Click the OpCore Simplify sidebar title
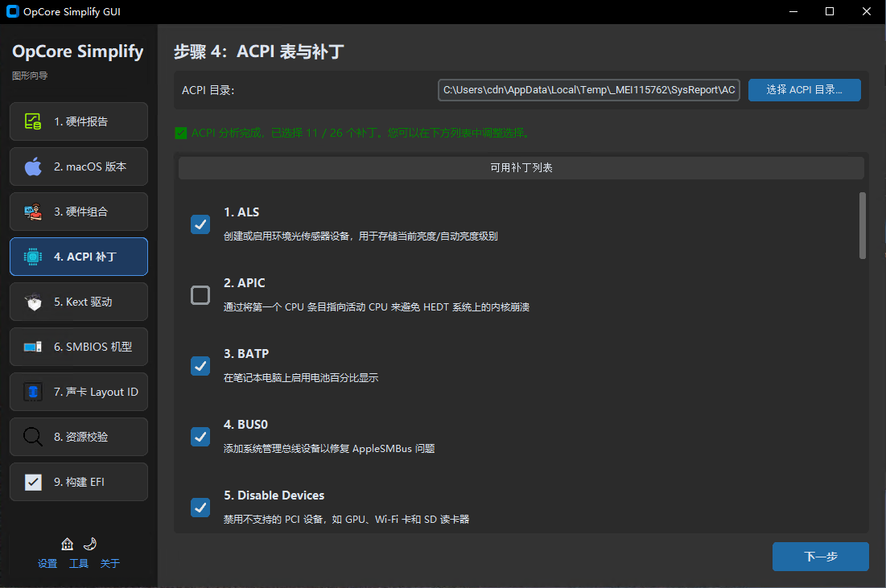Image resolution: width=886 pixels, height=588 pixels. (78, 51)
